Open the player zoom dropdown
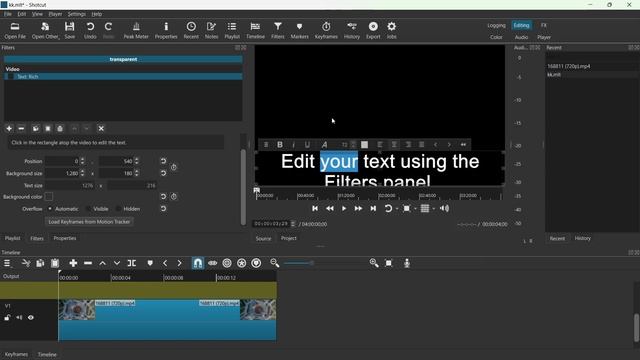The height and width of the screenshot is (360, 640). [x=416, y=209]
